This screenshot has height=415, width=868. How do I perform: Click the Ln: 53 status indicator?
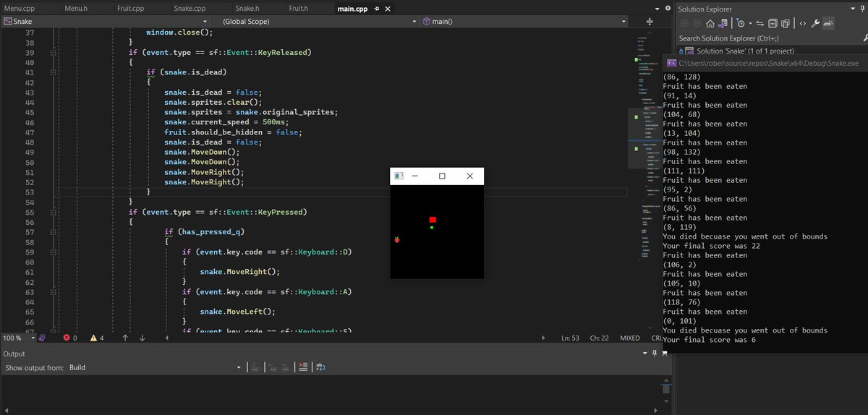point(571,338)
